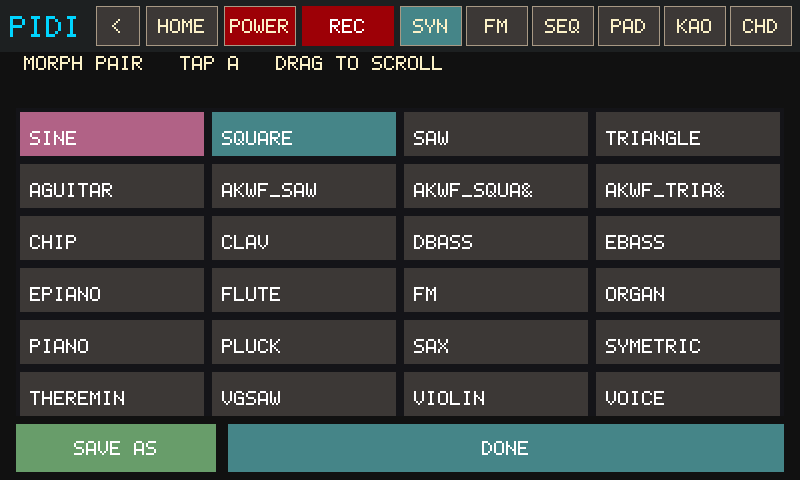Open the KAO tab
800x480 pixels.
(694, 26)
